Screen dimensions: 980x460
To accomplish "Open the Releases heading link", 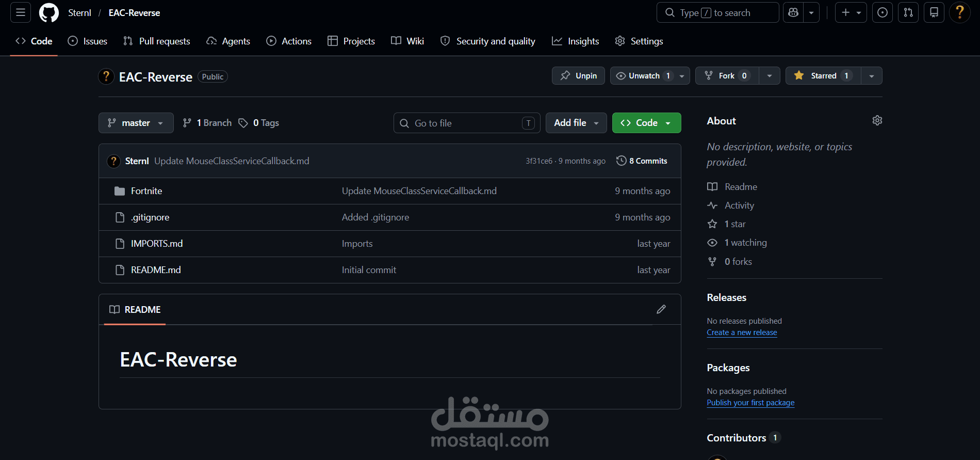I will [726, 297].
